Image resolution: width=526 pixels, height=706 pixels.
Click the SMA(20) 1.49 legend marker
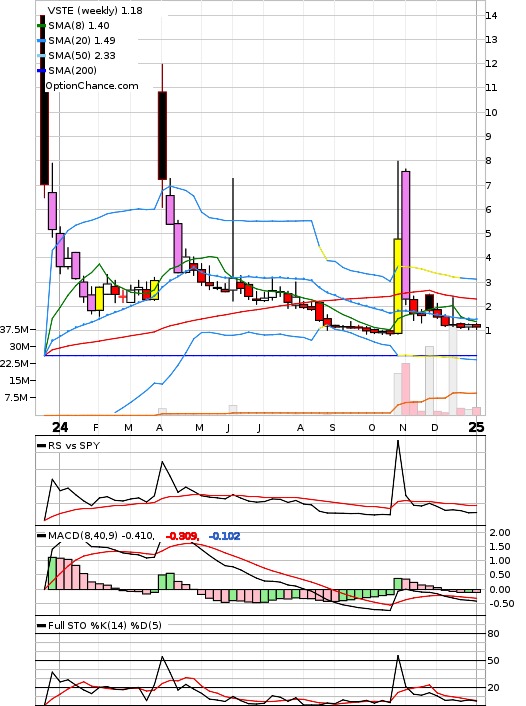41,41
